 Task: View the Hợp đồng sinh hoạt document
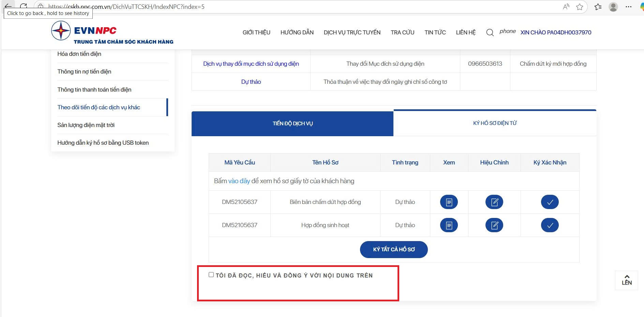click(x=449, y=225)
